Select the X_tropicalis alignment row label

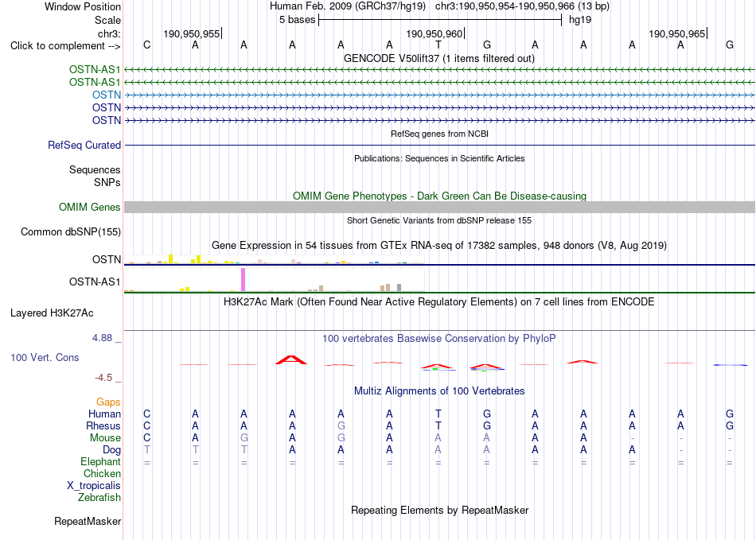point(94,486)
